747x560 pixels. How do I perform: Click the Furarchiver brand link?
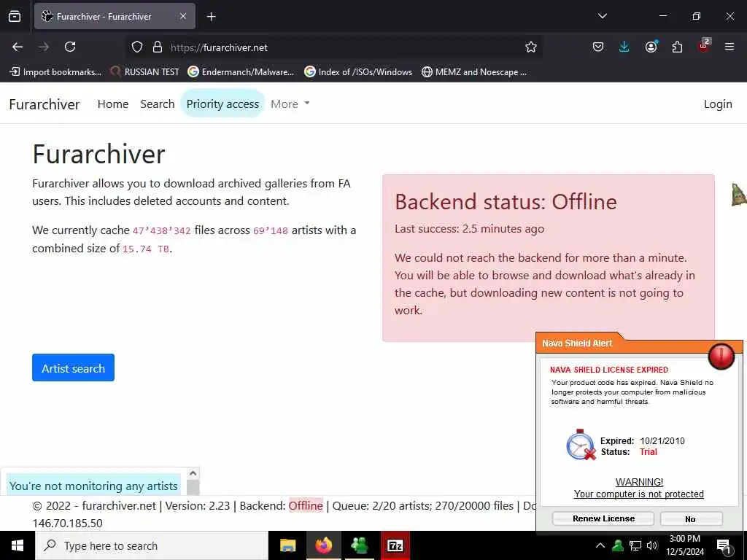(44, 104)
